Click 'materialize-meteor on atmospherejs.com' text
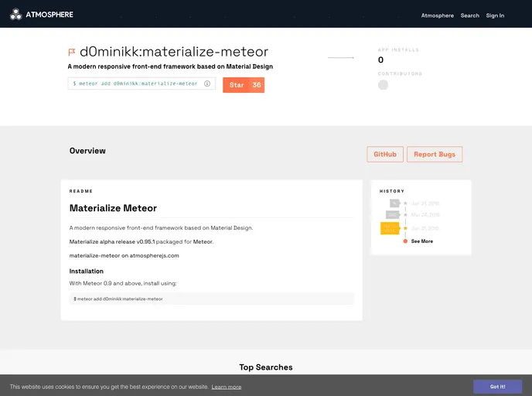 pos(124,255)
